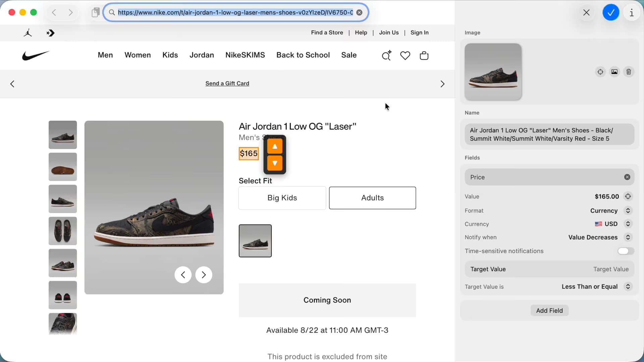Click the $165.00 value text
The height and width of the screenshot is (362, 644).
click(x=607, y=196)
